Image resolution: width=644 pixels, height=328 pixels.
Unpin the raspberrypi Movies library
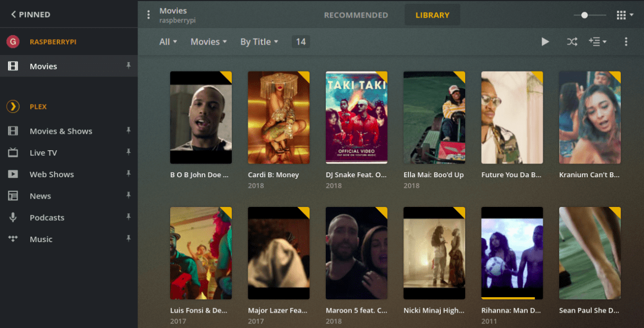[128, 65]
